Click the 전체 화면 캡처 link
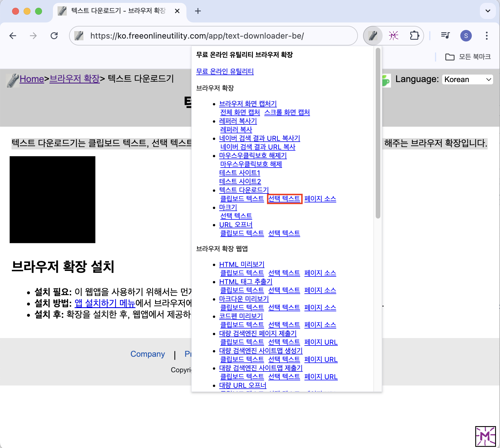This screenshot has height=448, width=500. [x=240, y=112]
